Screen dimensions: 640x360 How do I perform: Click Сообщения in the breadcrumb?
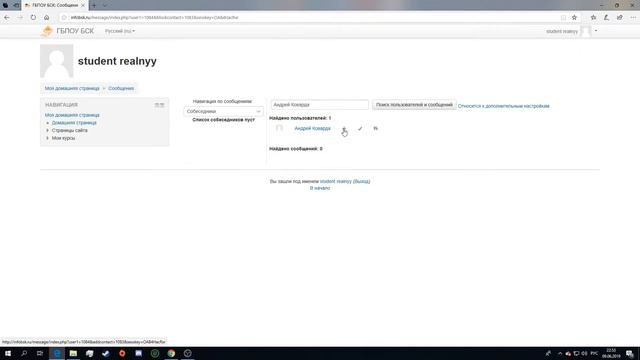coord(121,88)
